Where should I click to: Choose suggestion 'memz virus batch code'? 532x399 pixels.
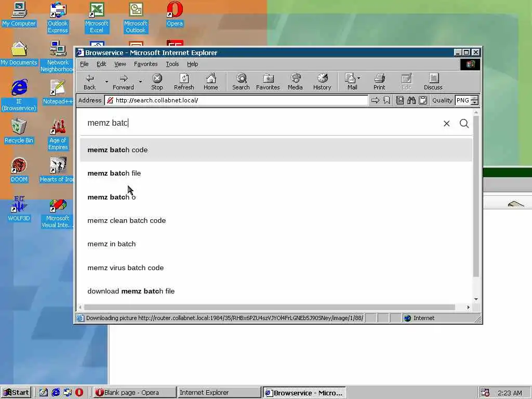click(276, 268)
